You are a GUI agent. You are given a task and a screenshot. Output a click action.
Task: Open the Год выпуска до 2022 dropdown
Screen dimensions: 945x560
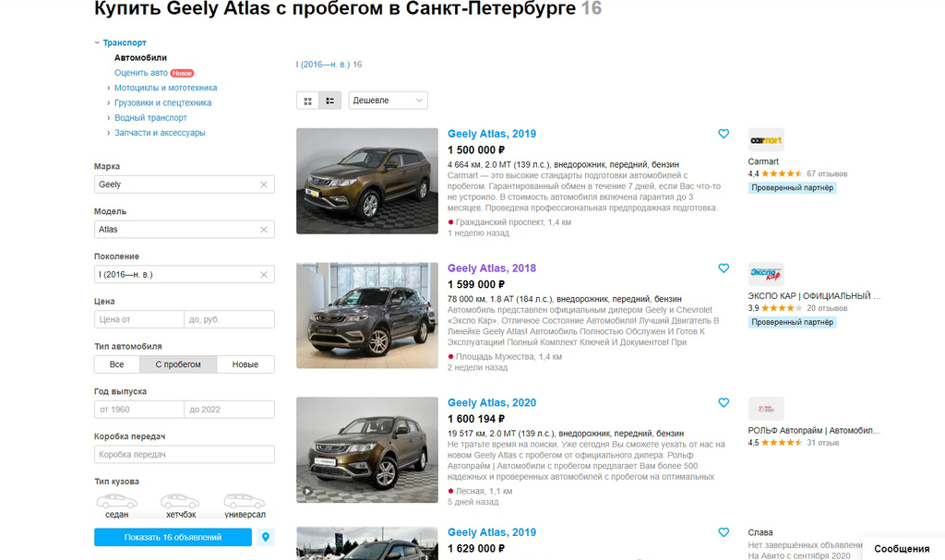point(229,410)
